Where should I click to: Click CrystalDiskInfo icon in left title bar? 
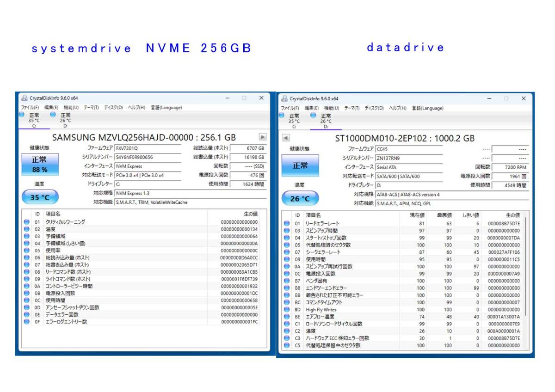(25, 98)
